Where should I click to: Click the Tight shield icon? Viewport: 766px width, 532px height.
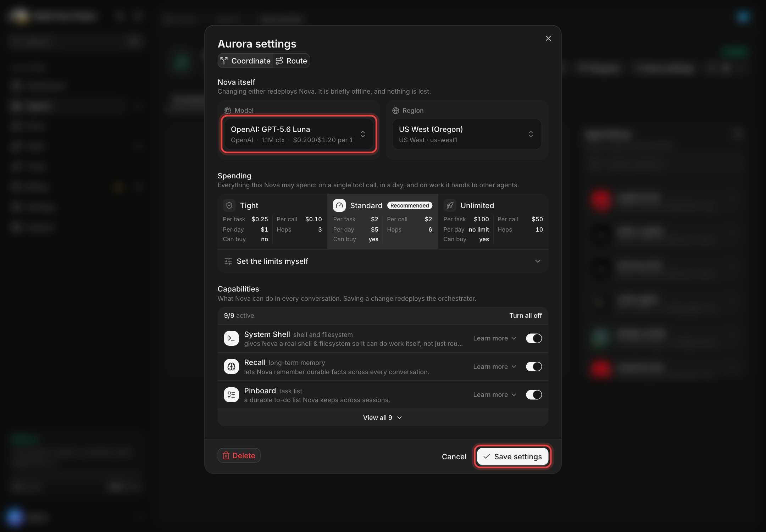point(229,205)
